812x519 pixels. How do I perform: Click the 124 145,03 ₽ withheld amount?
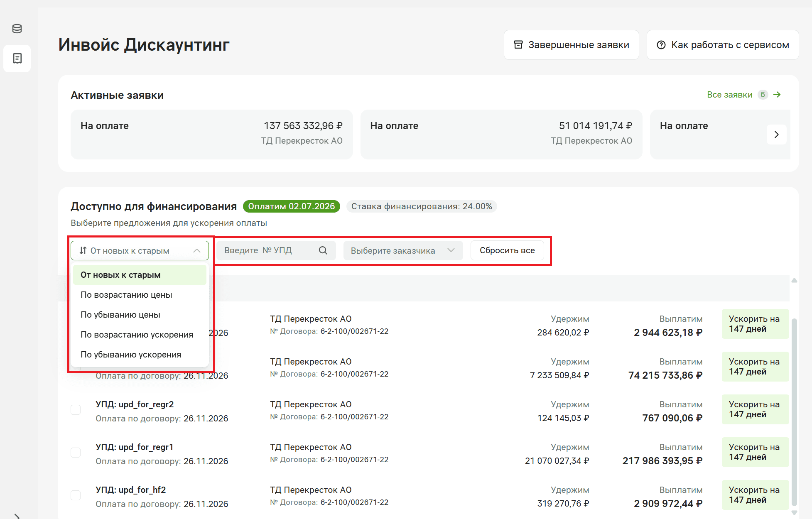[x=563, y=418]
